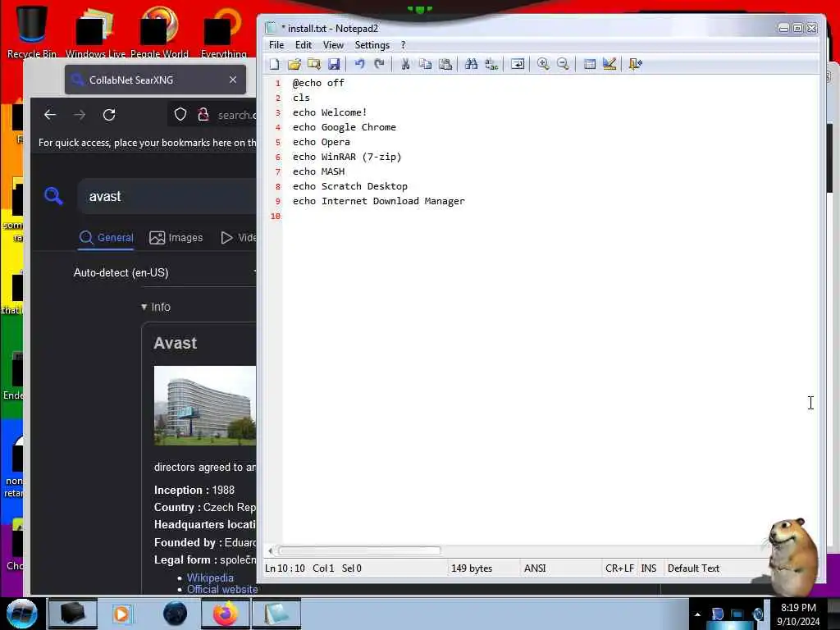Click the volume icon in system tray

click(757, 614)
